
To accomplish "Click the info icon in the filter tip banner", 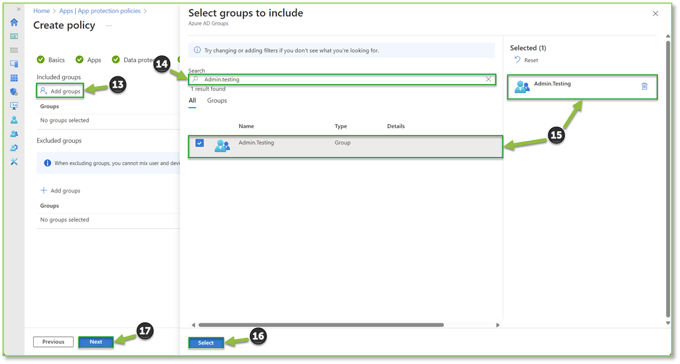I will tap(197, 50).
